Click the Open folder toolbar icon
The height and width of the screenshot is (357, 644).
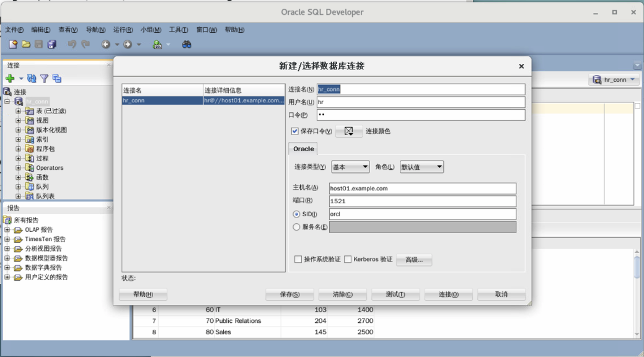tap(26, 45)
